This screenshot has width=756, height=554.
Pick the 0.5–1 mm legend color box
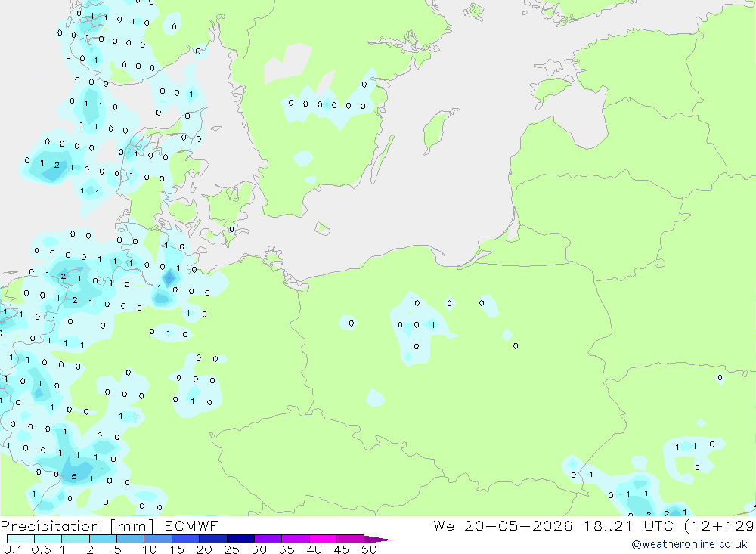[48, 539]
